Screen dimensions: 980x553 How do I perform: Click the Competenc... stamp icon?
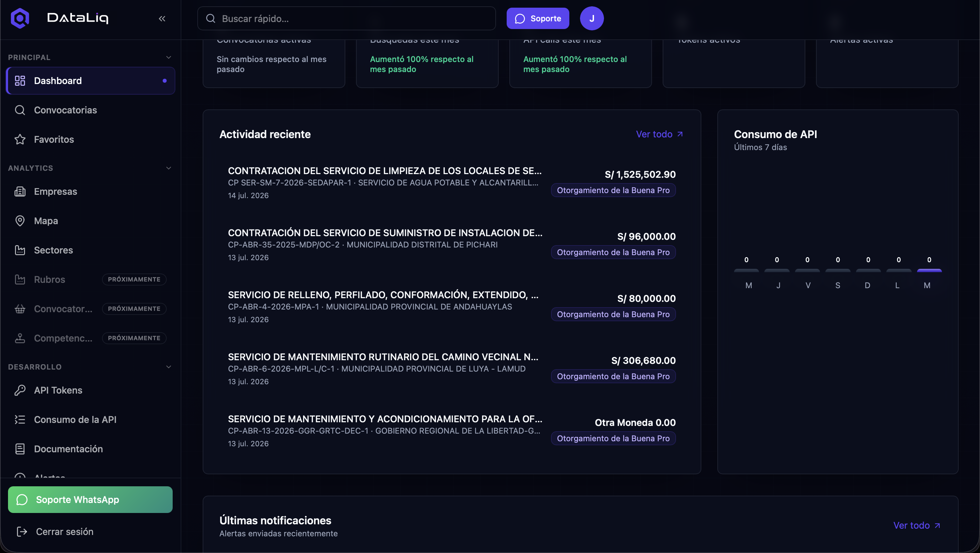tap(20, 338)
